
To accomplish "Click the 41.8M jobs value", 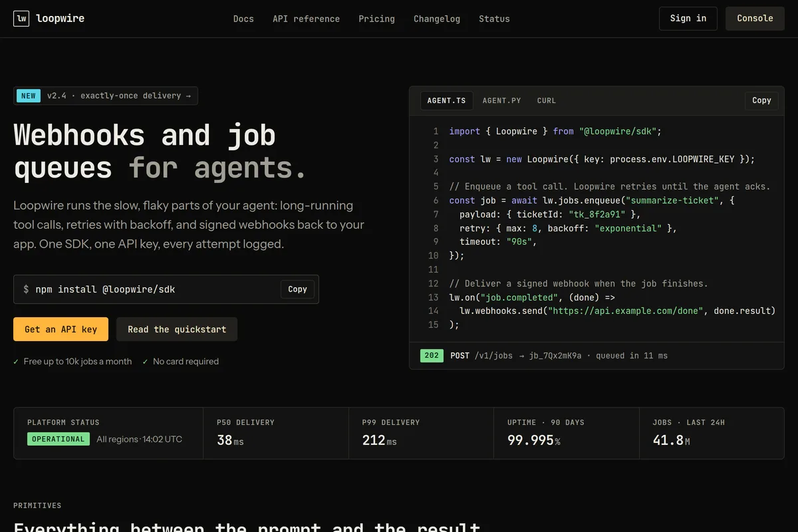I will point(671,440).
